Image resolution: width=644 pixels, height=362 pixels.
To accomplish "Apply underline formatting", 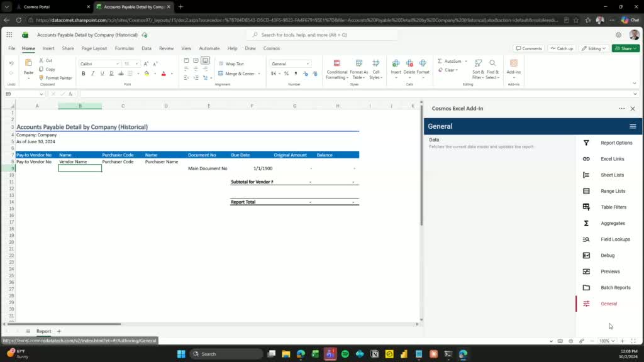I will pos(103,74).
